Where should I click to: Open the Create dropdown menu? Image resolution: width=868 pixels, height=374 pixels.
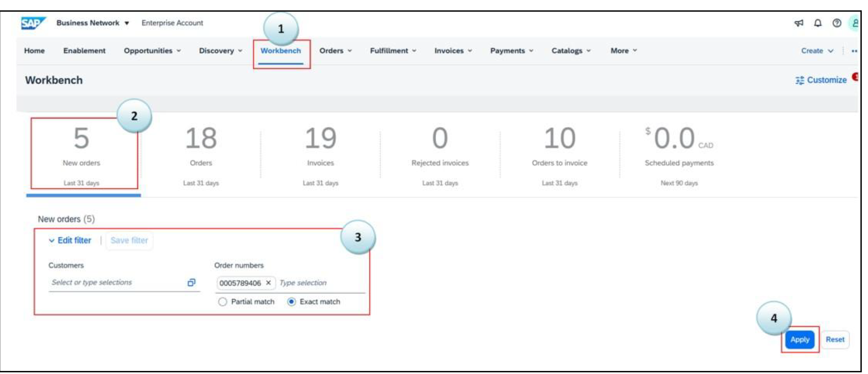tap(817, 51)
